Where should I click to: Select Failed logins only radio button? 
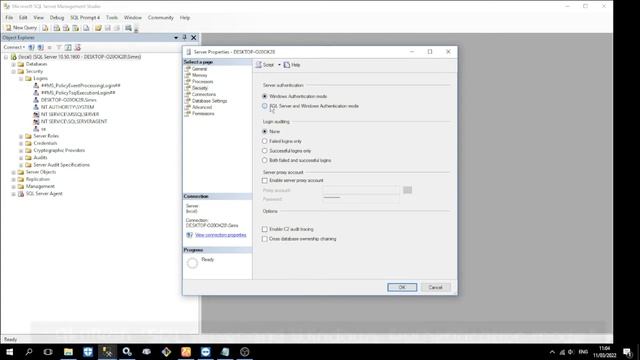(x=264, y=141)
